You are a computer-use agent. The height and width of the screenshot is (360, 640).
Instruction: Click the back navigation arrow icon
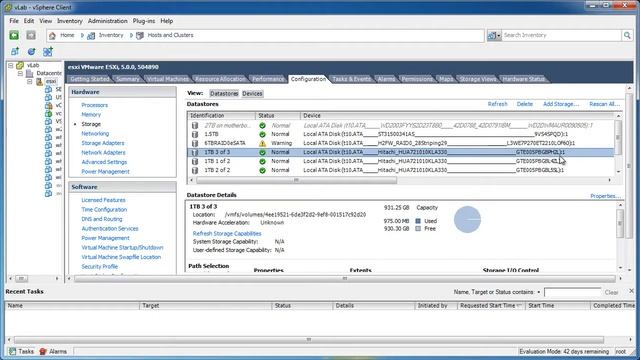tap(14, 36)
